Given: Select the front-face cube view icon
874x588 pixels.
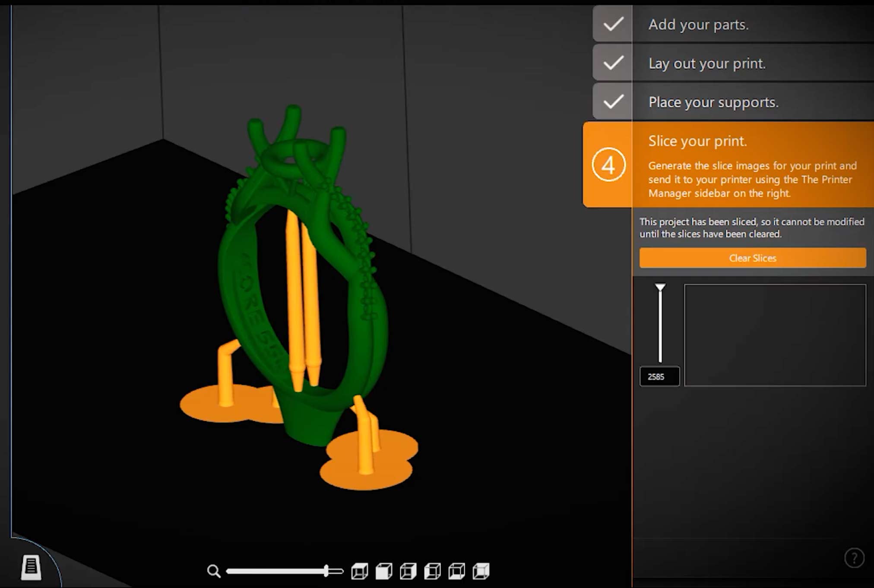Looking at the screenshot, I should pyautogui.click(x=384, y=571).
